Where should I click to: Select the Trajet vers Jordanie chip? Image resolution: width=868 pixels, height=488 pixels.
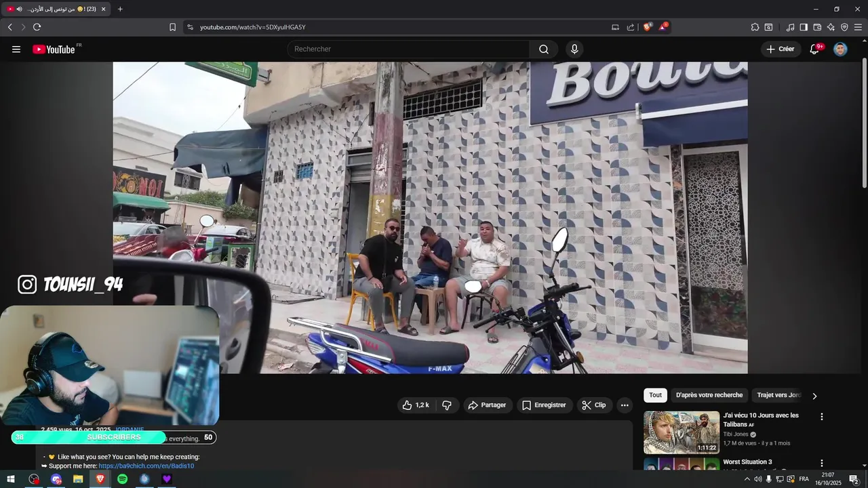778,395
